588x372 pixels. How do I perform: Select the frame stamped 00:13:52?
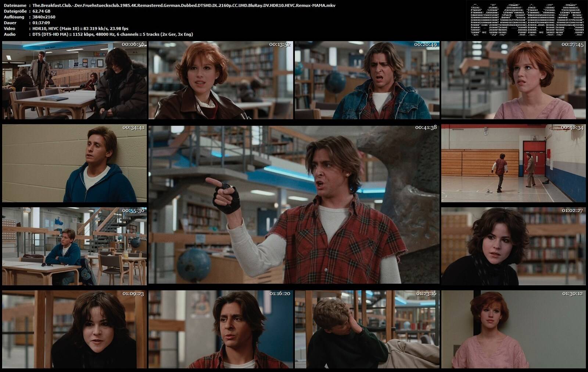pos(221,80)
